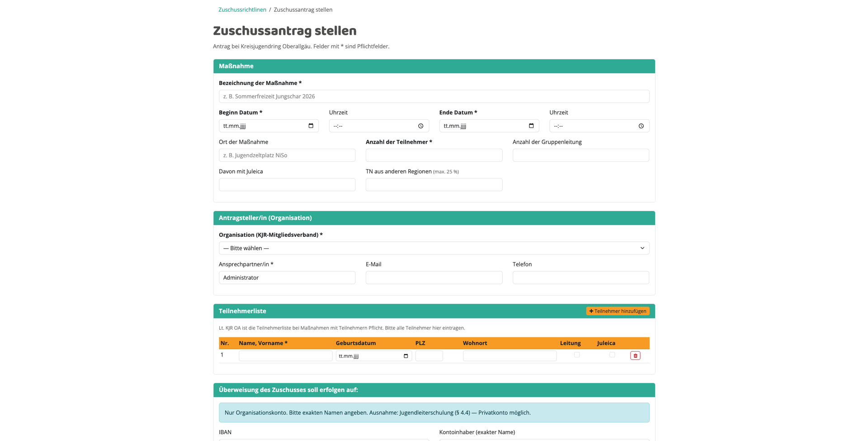The height and width of the screenshot is (441, 868).
Task: Open calendar picker for Ende Datum
Action: 531,126
